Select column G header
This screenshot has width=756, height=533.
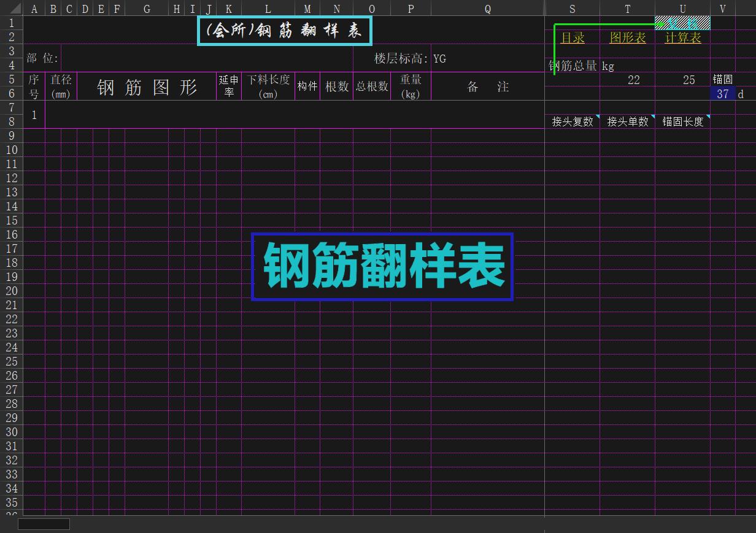point(147,9)
